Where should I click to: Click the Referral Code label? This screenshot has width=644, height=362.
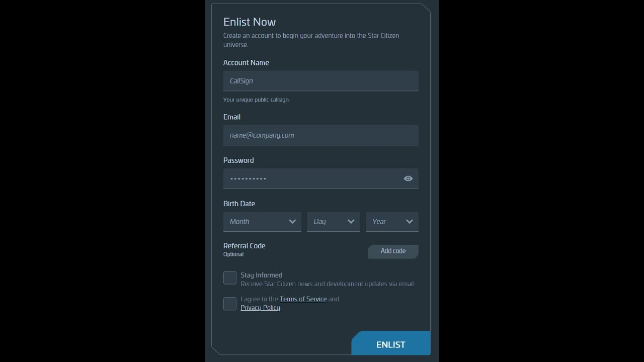click(x=244, y=246)
